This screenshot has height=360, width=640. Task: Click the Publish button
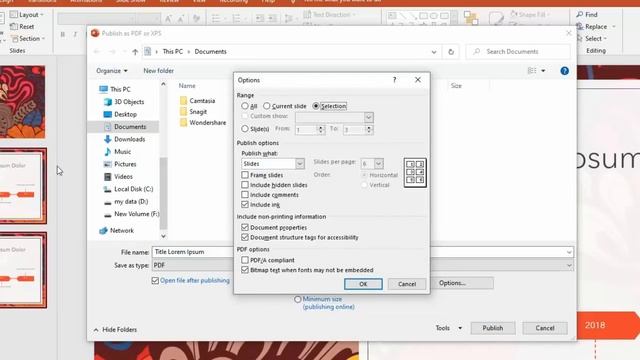[x=493, y=328]
